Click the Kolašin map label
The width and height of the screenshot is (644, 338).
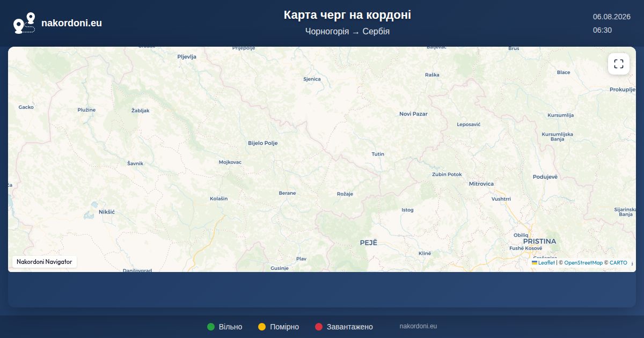tap(218, 199)
